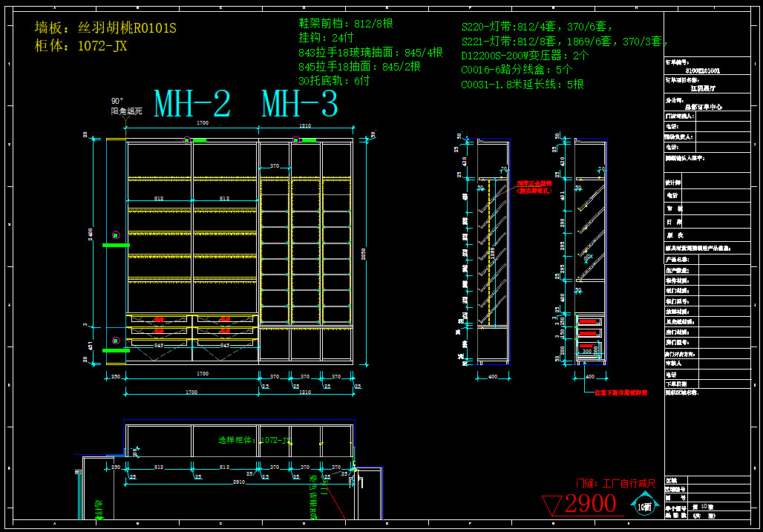Select the green 选择柜体 1072-JX plan text
This screenshot has width=763, height=532.
pyautogui.click(x=255, y=440)
